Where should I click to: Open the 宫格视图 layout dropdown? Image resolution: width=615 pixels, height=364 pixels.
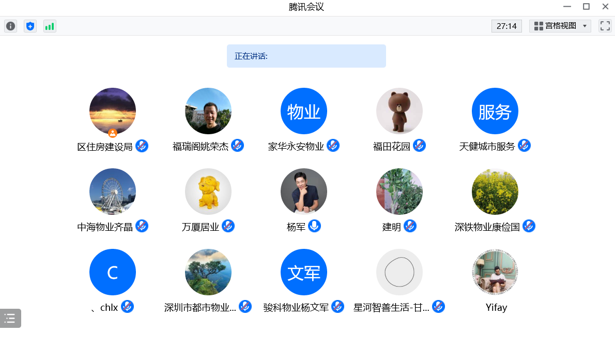pyautogui.click(x=560, y=26)
